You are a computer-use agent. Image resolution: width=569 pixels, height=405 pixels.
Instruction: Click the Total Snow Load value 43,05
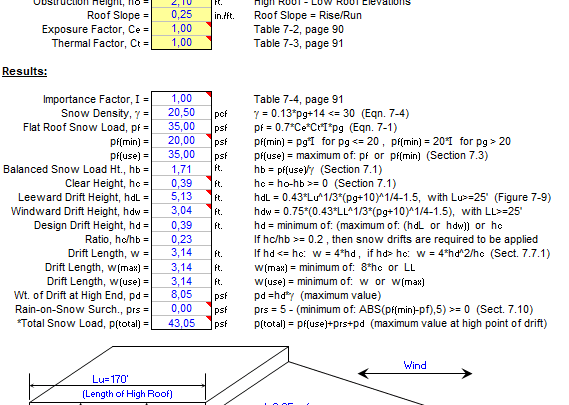point(181,323)
